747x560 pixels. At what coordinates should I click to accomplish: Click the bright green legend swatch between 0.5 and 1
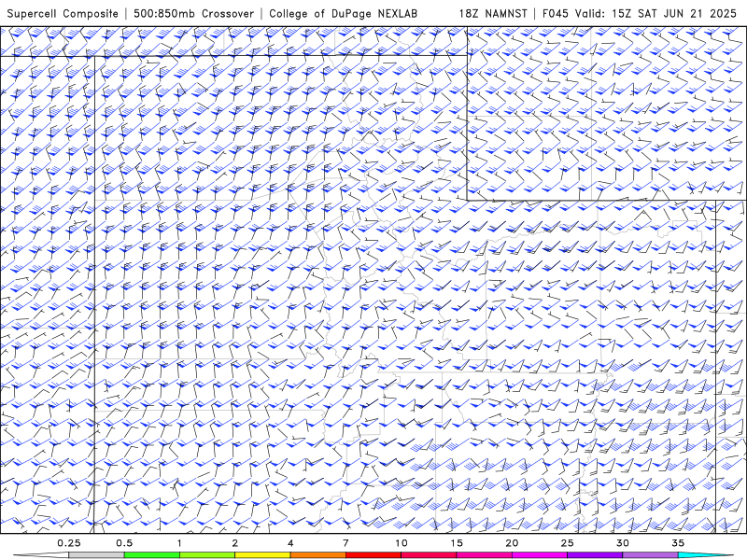pyautogui.click(x=152, y=555)
